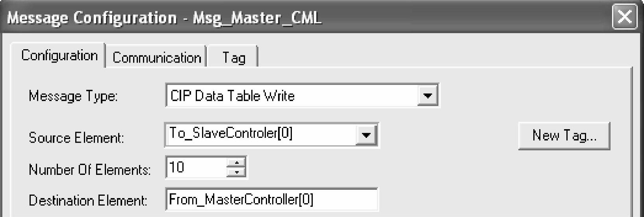Viewport: 644px width, 217px height.
Task: Open the Tag tab
Action: pyautogui.click(x=234, y=57)
